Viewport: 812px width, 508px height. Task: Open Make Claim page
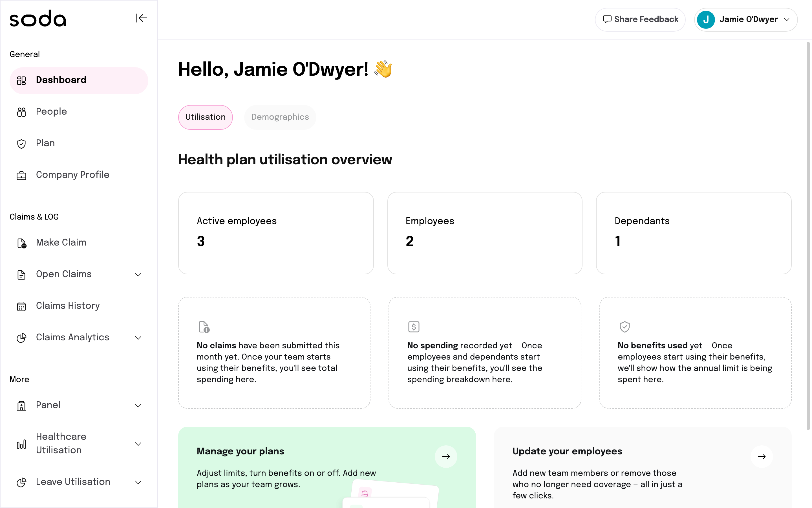79,243
